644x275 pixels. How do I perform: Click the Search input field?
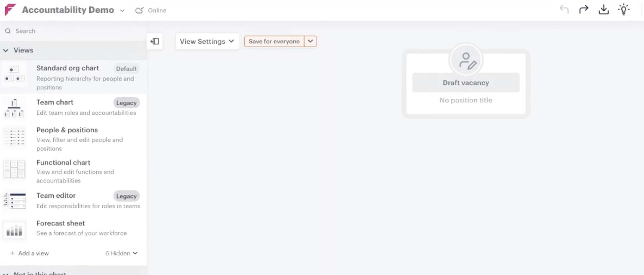tap(73, 31)
